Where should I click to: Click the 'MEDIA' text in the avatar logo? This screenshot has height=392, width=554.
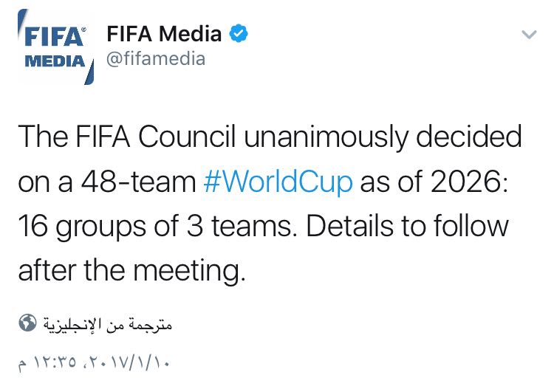(x=55, y=61)
